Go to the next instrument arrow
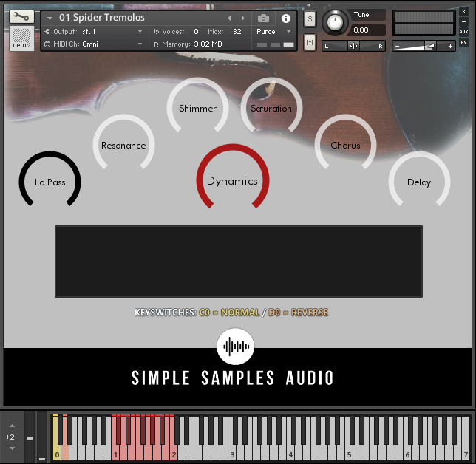476x464 pixels. (x=243, y=18)
